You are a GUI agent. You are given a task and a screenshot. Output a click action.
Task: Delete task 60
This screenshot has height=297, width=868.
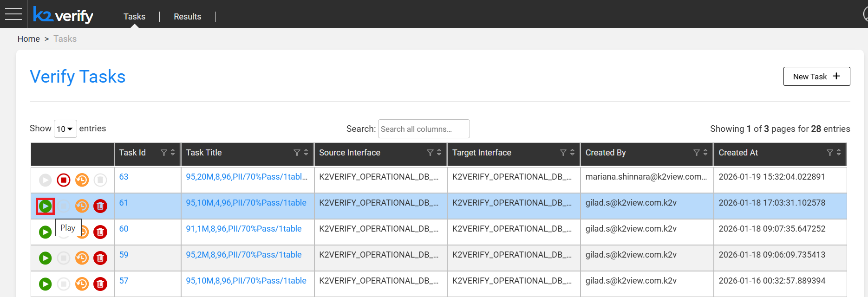pos(100,232)
